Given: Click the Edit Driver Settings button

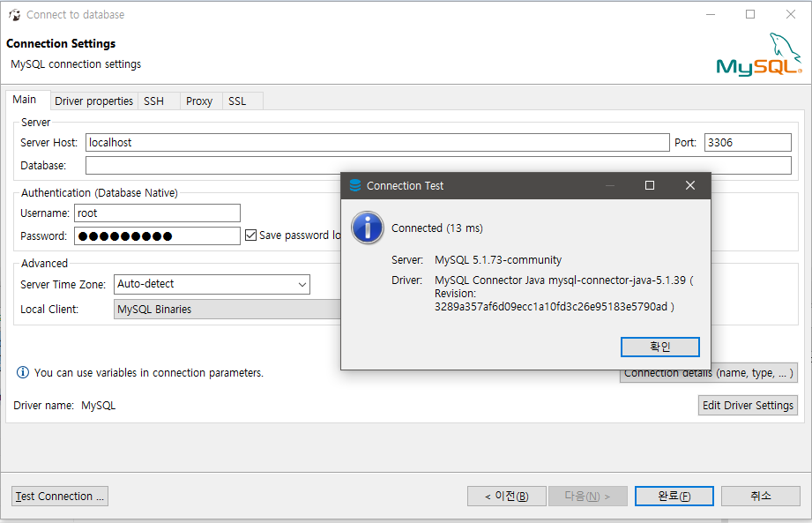Looking at the screenshot, I should (748, 406).
